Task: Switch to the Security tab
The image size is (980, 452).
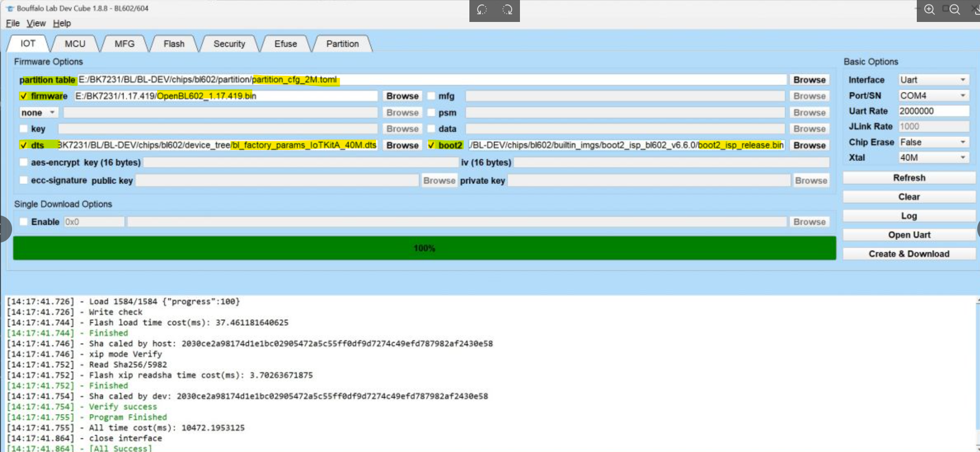Action: click(229, 43)
